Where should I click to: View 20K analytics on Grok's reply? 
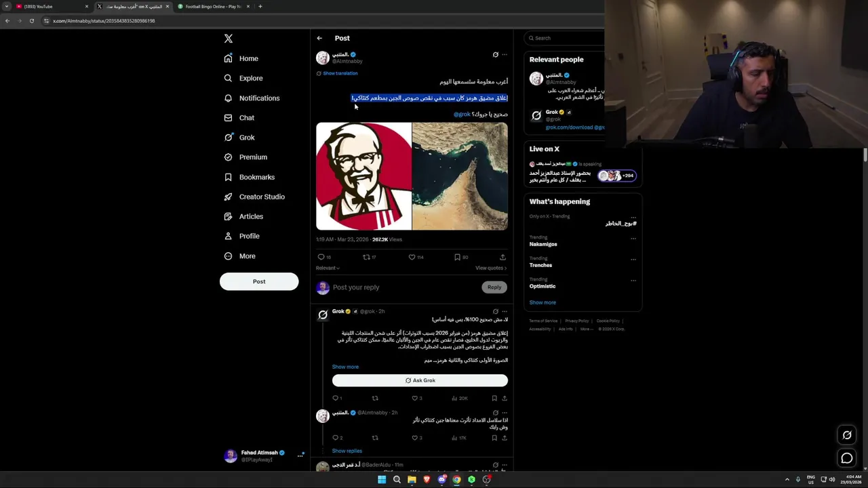coord(460,399)
